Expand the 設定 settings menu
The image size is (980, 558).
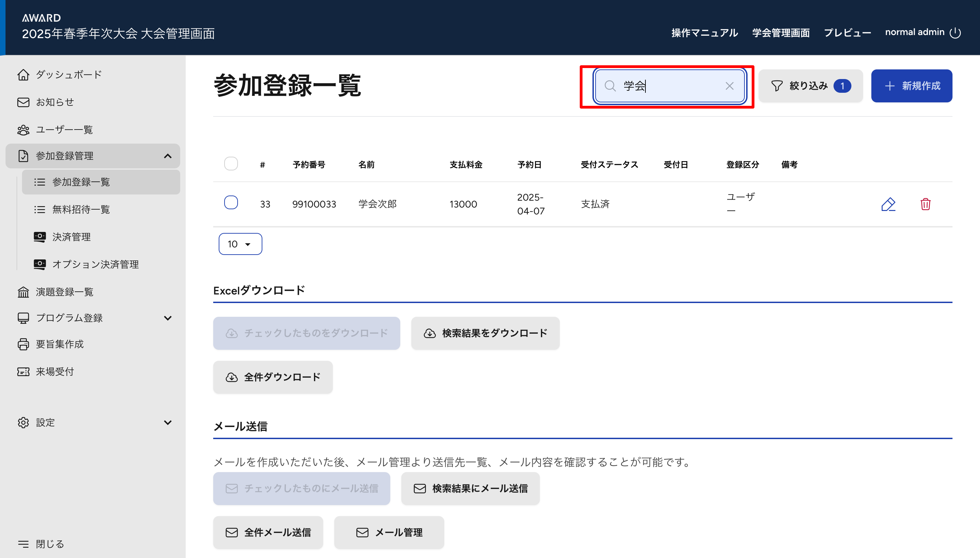click(x=167, y=422)
